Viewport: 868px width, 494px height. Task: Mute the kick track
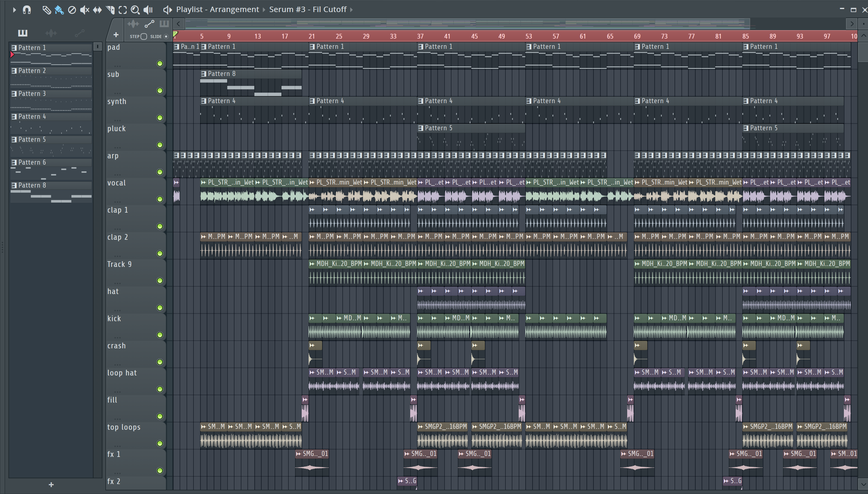click(160, 335)
